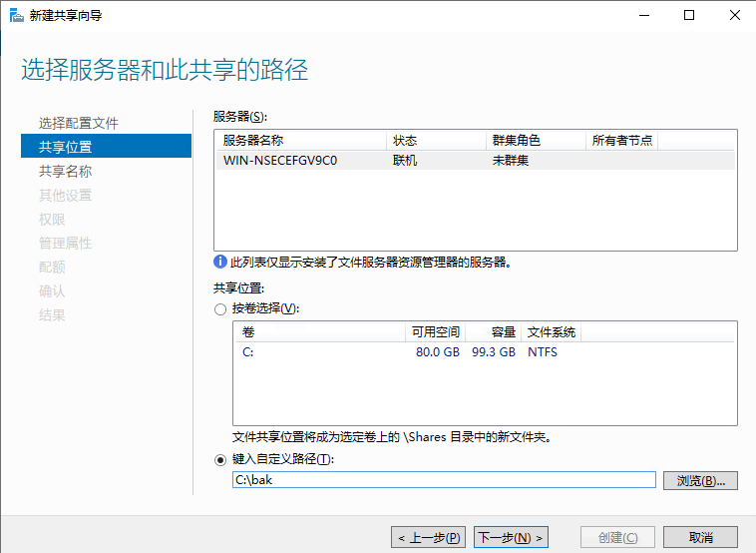Go to the 共享位置 wizard step
The image size is (756, 553).
click(x=66, y=147)
